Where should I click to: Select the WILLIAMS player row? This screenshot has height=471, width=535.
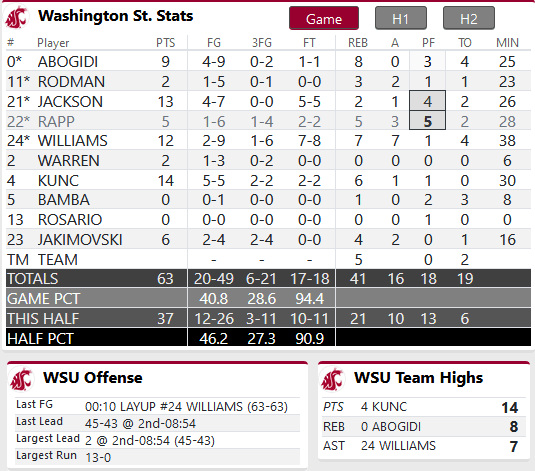pos(268,140)
